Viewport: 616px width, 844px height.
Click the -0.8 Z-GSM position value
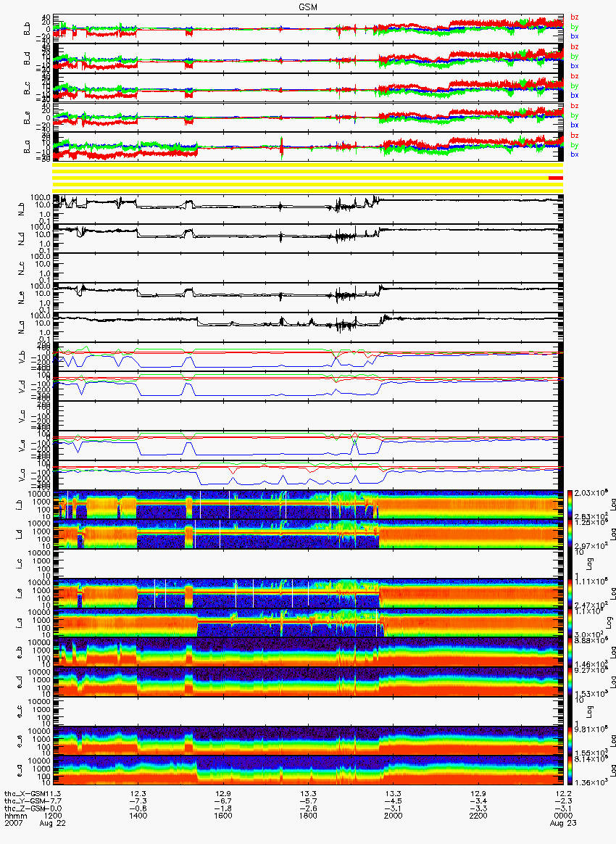[x=138, y=808]
